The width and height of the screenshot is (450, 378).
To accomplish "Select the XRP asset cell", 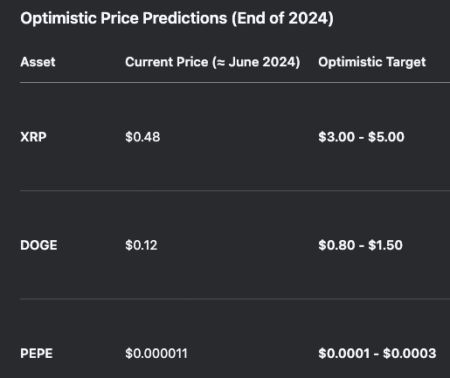I will (33, 137).
